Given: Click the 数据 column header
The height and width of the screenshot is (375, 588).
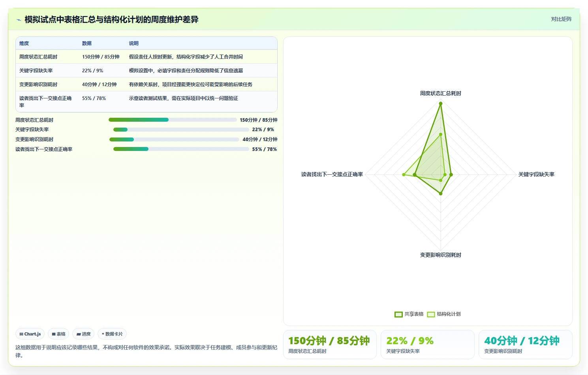Looking at the screenshot, I should click(87, 43).
